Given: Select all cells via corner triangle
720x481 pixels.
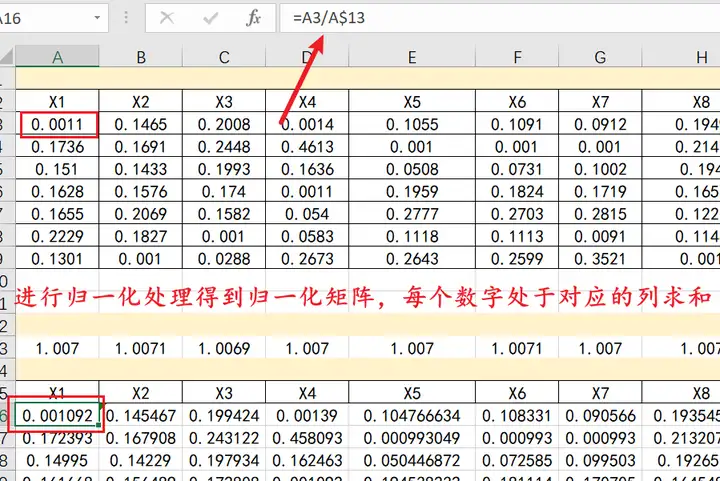Looking at the screenshot, I should [x=6, y=56].
